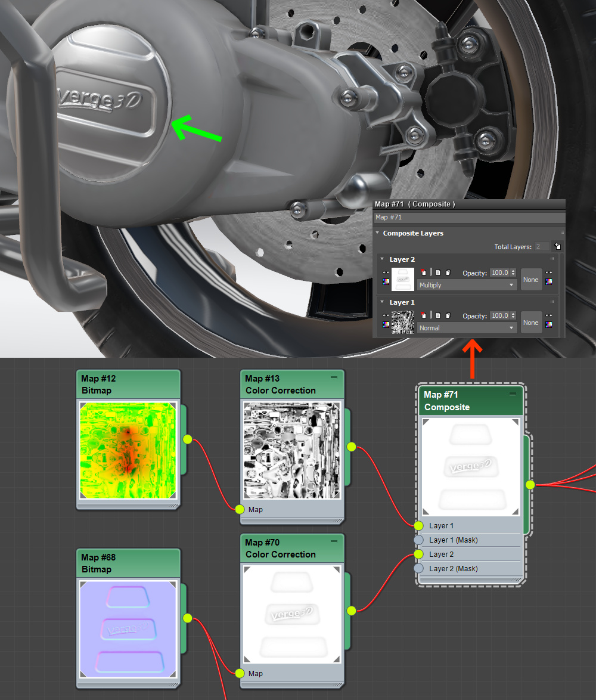This screenshot has width=596, height=700.
Task: Click Composite node Layer 1 input socket
Action: tap(418, 525)
